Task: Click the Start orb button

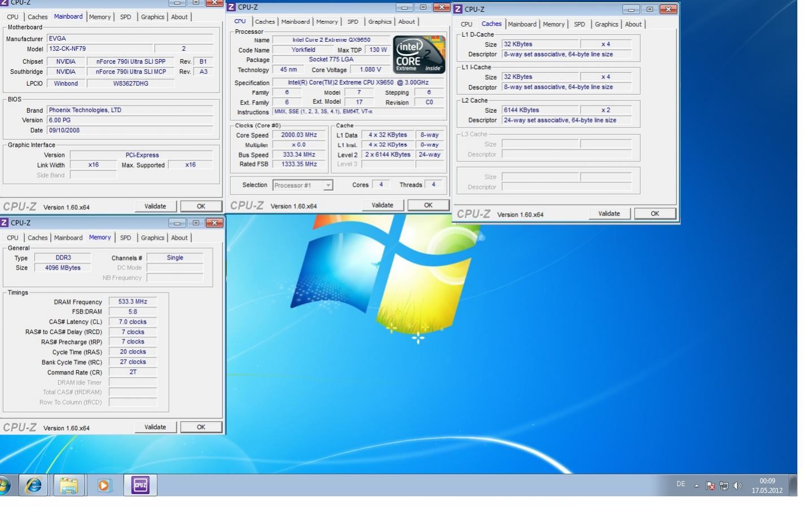Action: 5,485
